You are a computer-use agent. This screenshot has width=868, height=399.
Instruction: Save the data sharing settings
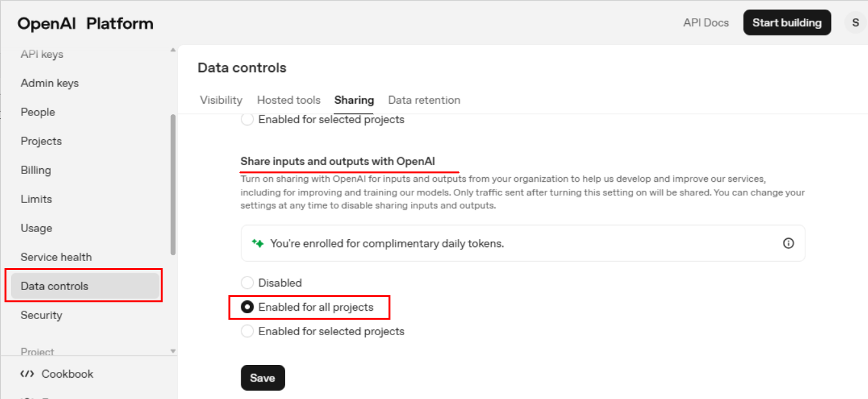tap(263, 378)
